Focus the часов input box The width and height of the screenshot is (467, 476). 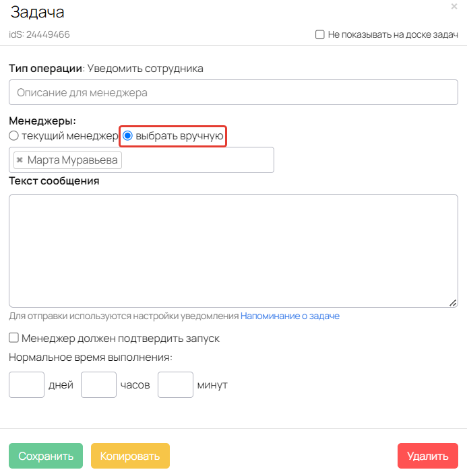[x=99, y=385]
